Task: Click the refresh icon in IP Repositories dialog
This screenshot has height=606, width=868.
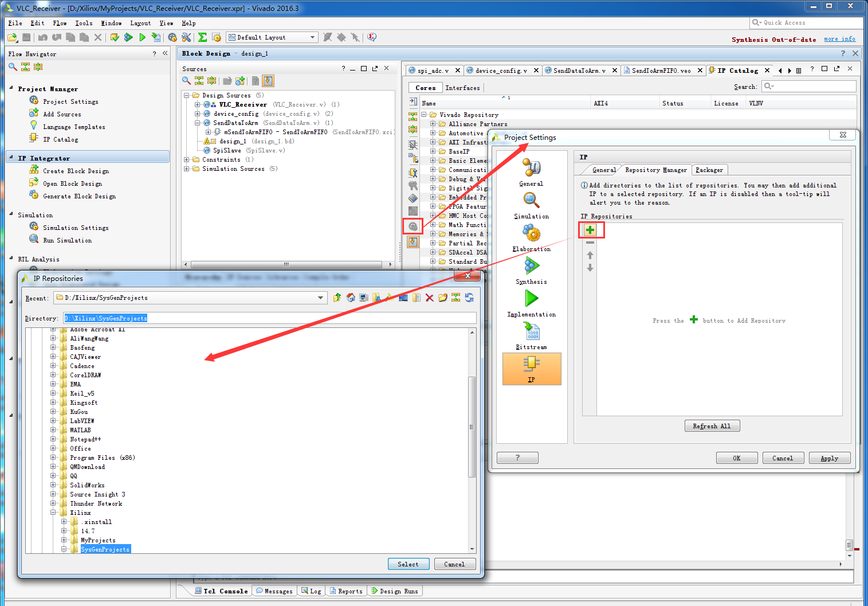Action: click(469, 298)
